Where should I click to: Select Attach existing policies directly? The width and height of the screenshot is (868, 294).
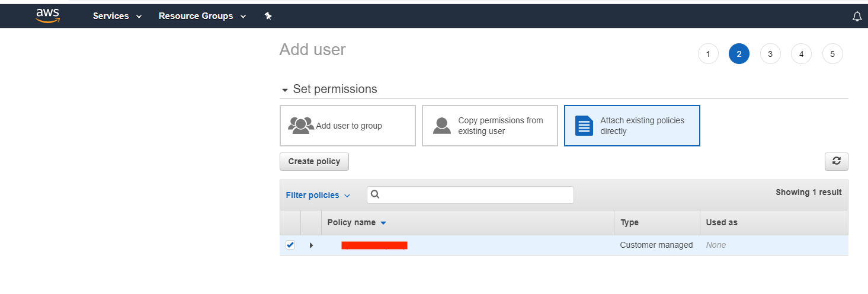(x=632, y=126)
